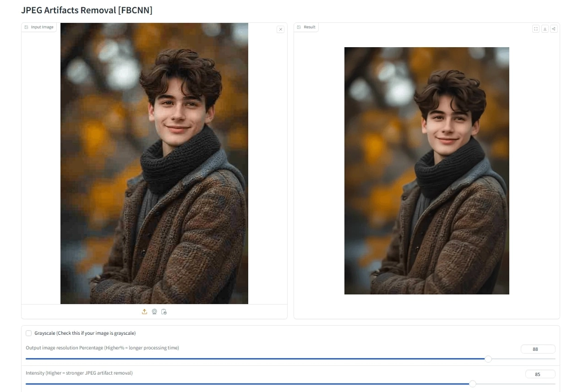Click the image icon beside Result label

coord(298,27)
